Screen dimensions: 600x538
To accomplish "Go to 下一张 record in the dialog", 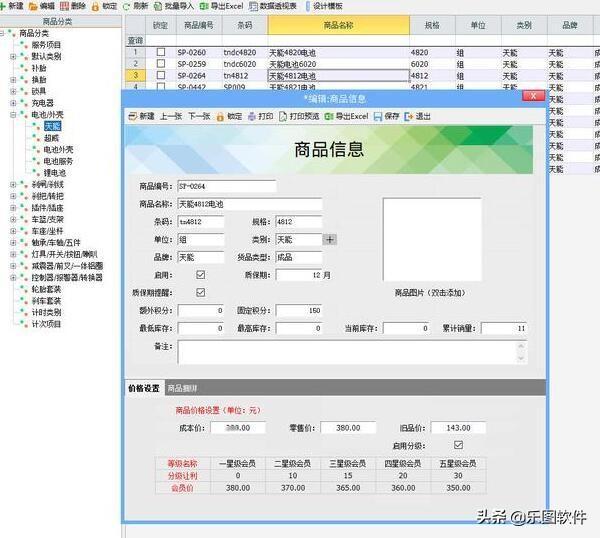I will coord(199,116).
